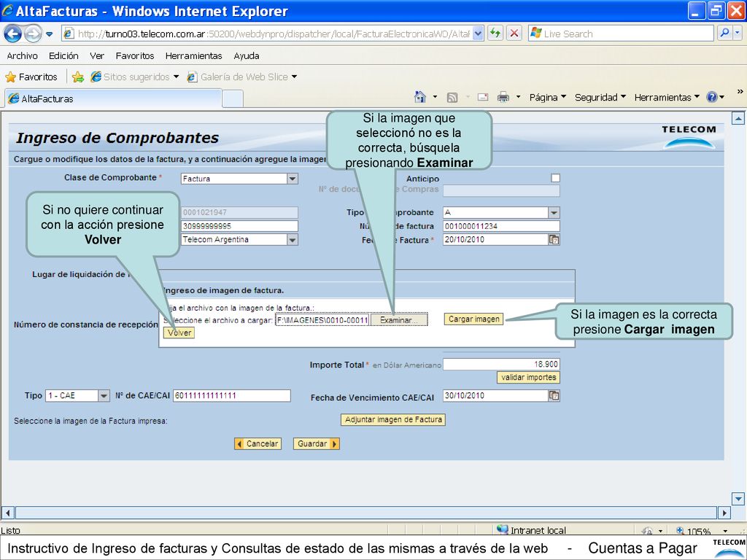Screen dimensions: 747x560
Task: Click the zoom level 105% control
Action: pos(702,531)
